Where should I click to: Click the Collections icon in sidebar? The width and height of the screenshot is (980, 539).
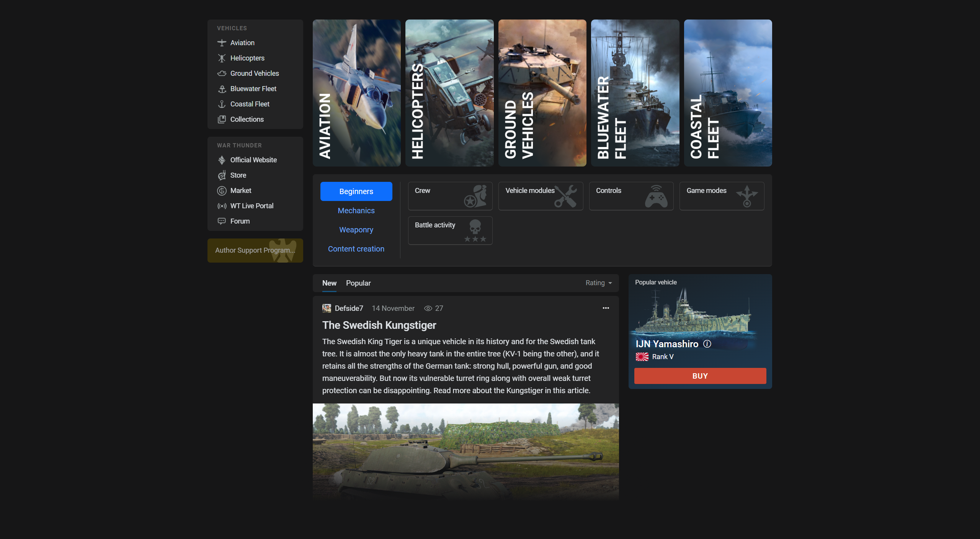[x=222, y=119]
